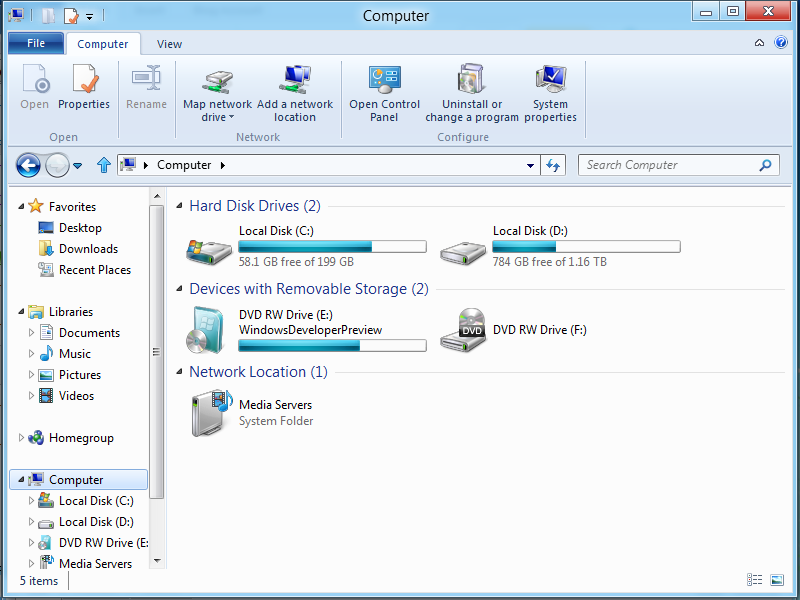Collapse the Hard Disk Drives group
Viewport: 800px width, 600px height.
click(179, 206)
